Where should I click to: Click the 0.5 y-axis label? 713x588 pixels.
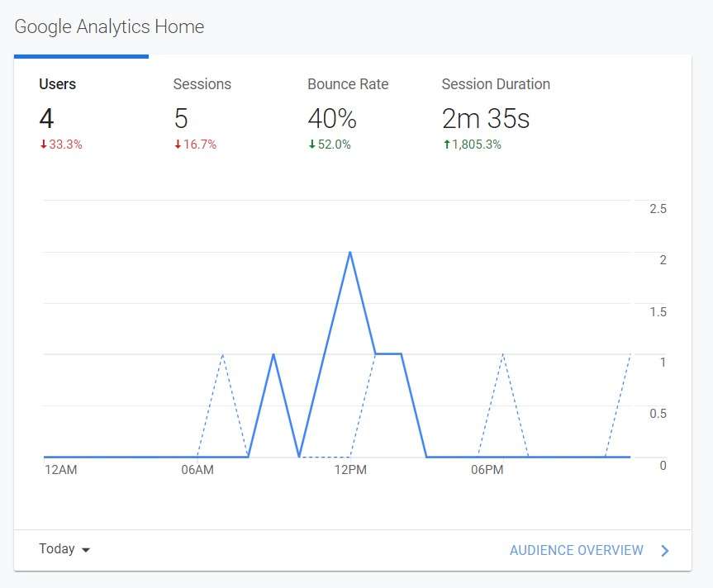coord(658,414)
